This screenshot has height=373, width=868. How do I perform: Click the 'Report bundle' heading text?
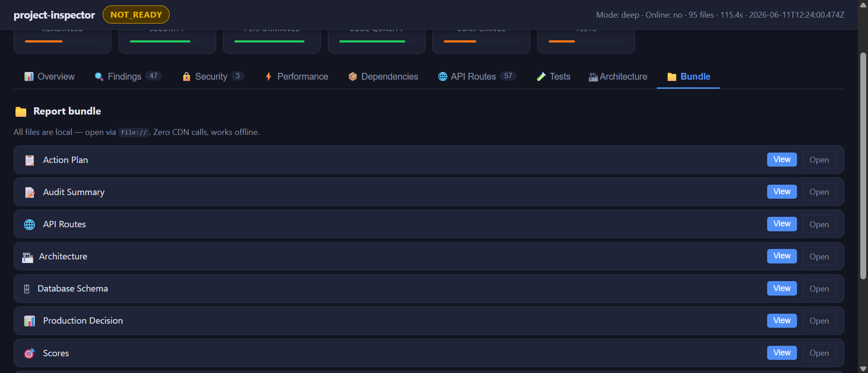pos(67,111)
